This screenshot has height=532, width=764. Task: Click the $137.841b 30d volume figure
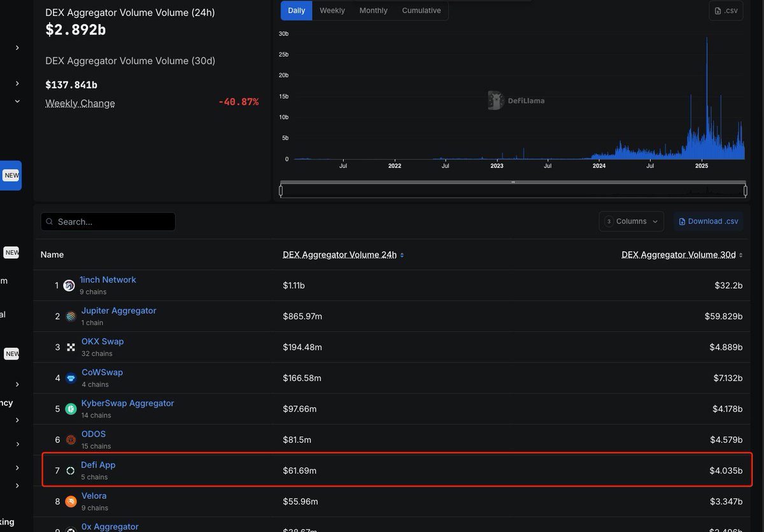coord(71,85)
